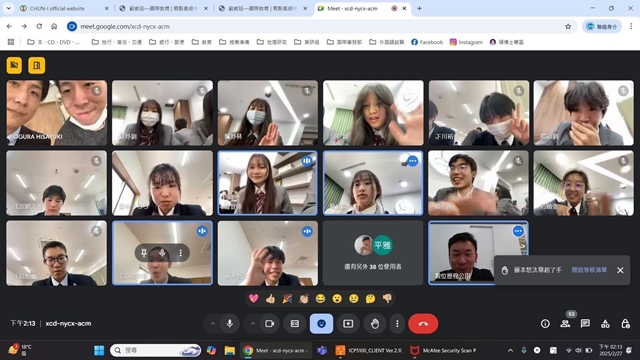Open the people list icon
This screenshot has height=360, width=640.
click(x=565, y=324)
